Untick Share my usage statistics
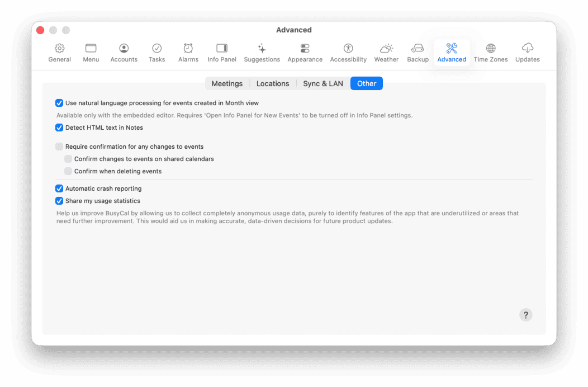Viewport: 588px width, 387px height. coord(59,201)
